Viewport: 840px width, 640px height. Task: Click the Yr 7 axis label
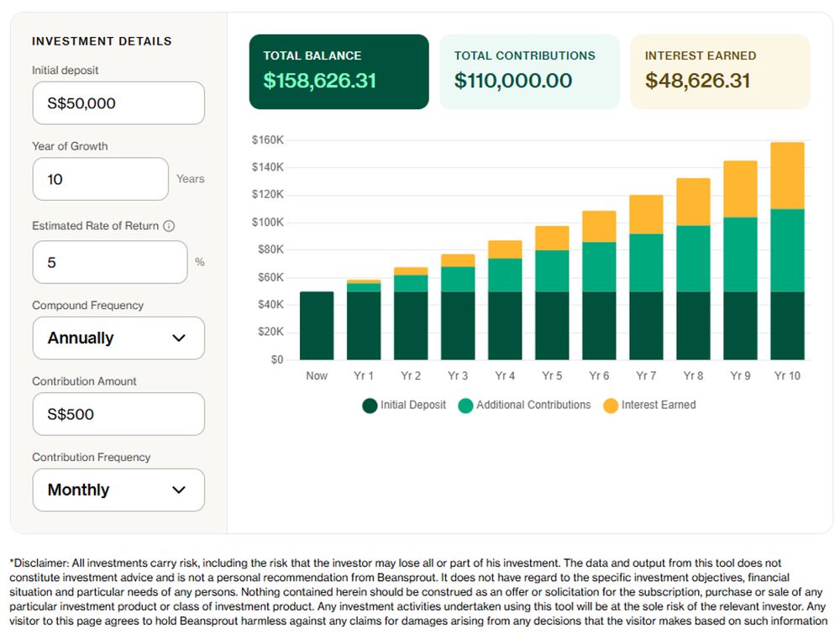(646, 376)
